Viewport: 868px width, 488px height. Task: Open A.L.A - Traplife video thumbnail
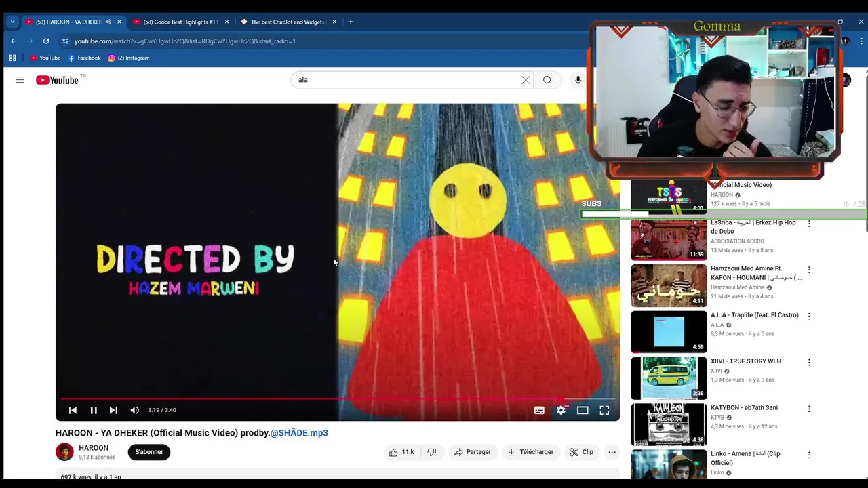669,331
